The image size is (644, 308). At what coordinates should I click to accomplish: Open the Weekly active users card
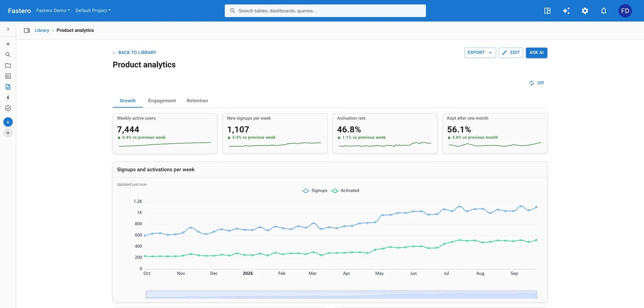[165, 133]
